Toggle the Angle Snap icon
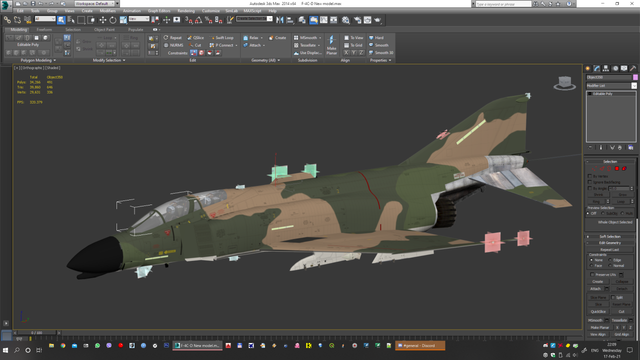 tap(198, 20)
